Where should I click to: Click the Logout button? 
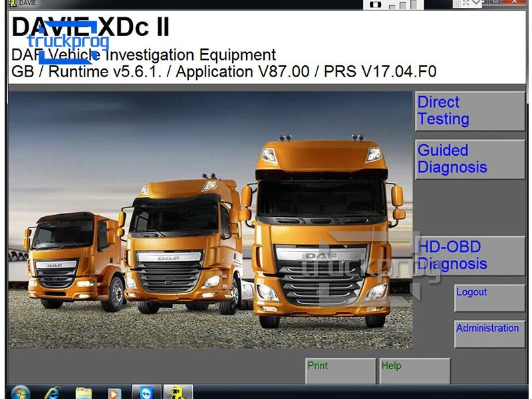[489, 298]
